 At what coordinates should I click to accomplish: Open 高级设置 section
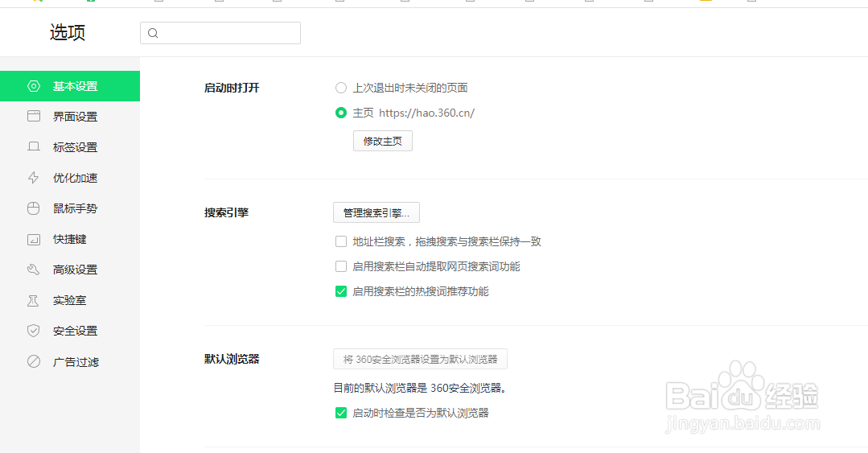pyautogui.click(x=70, y=270)
